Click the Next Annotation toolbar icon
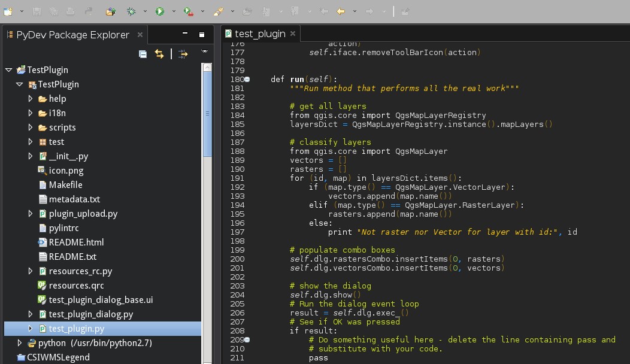Image resolution: width=630 pixels, height=364 pixels. 265,11
